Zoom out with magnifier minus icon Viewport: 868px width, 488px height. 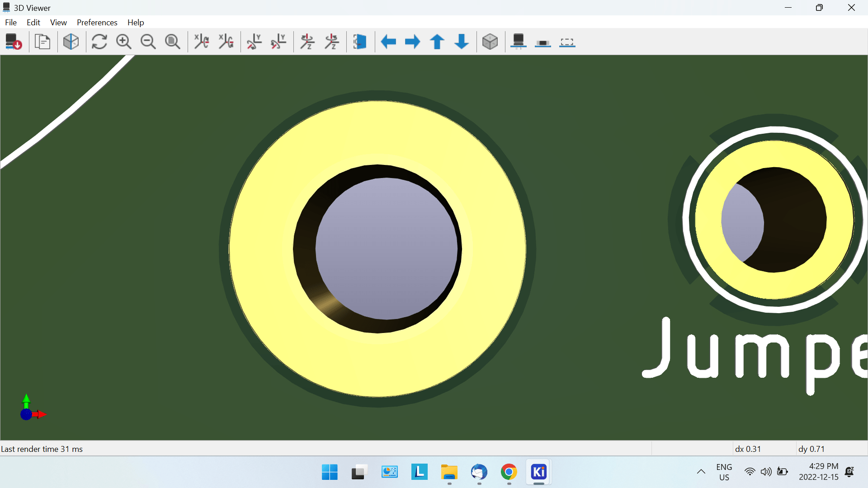[148, 42]
